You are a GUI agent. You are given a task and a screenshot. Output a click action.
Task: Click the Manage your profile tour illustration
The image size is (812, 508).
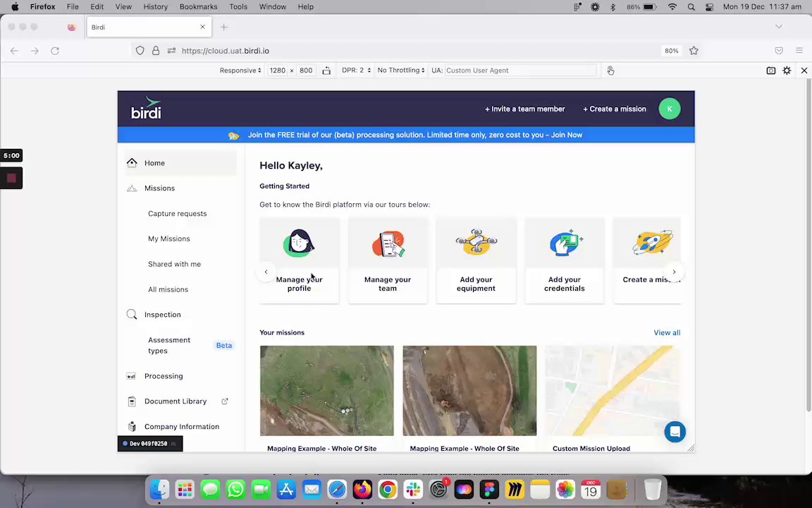click(x=300, y=243)
